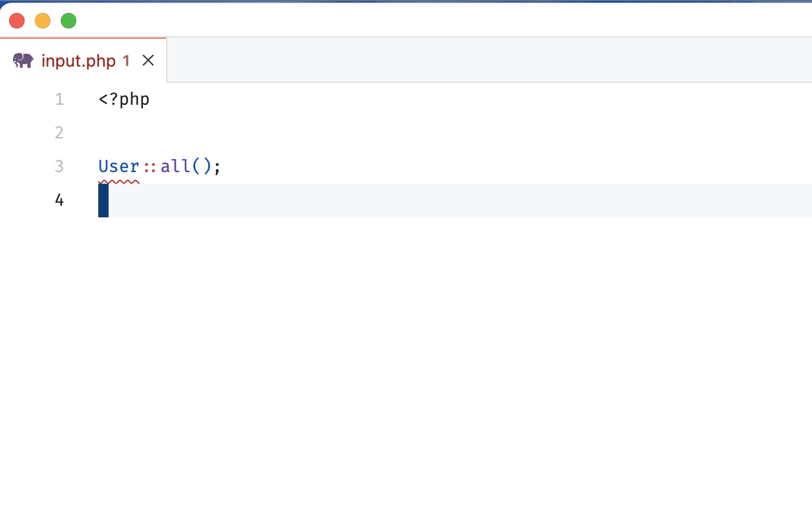Minimize the window with the yellow button
This screenshot has width=812, height=511.
tap(43, 21)
